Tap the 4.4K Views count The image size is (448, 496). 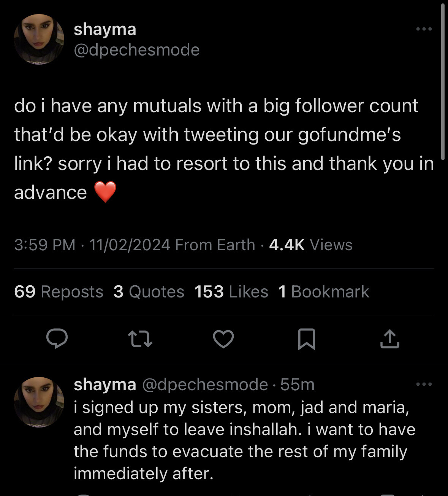click(310, 245)
